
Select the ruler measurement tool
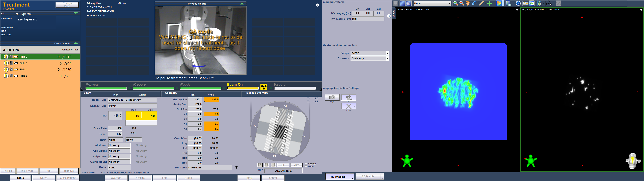pos(481,3)
